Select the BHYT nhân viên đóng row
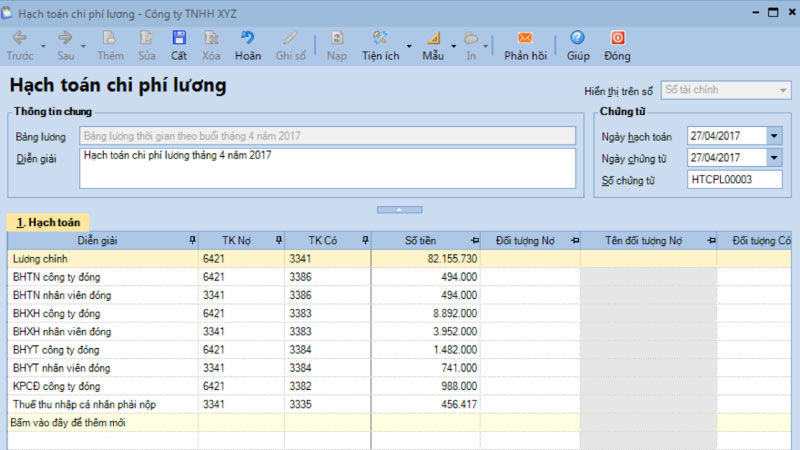 pos(399,368)
